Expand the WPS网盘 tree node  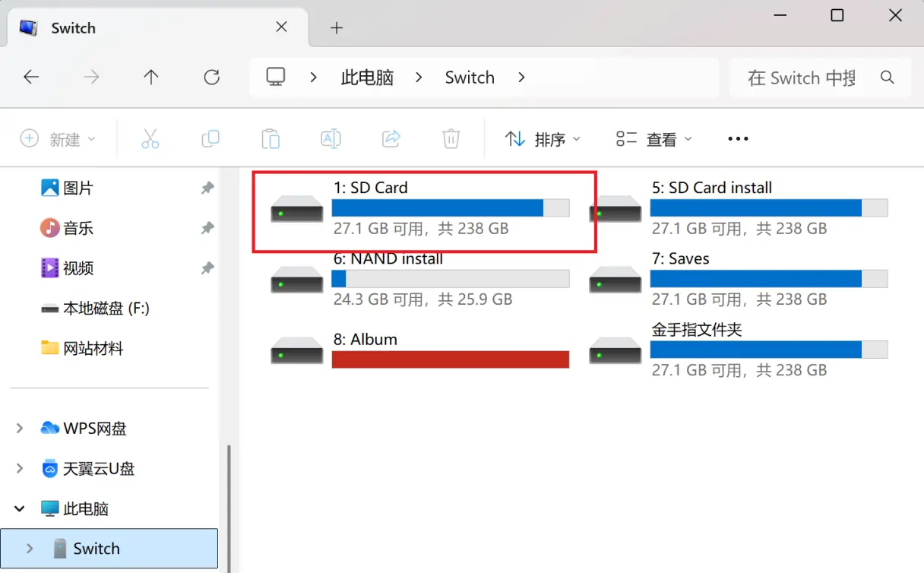[20, 429]
